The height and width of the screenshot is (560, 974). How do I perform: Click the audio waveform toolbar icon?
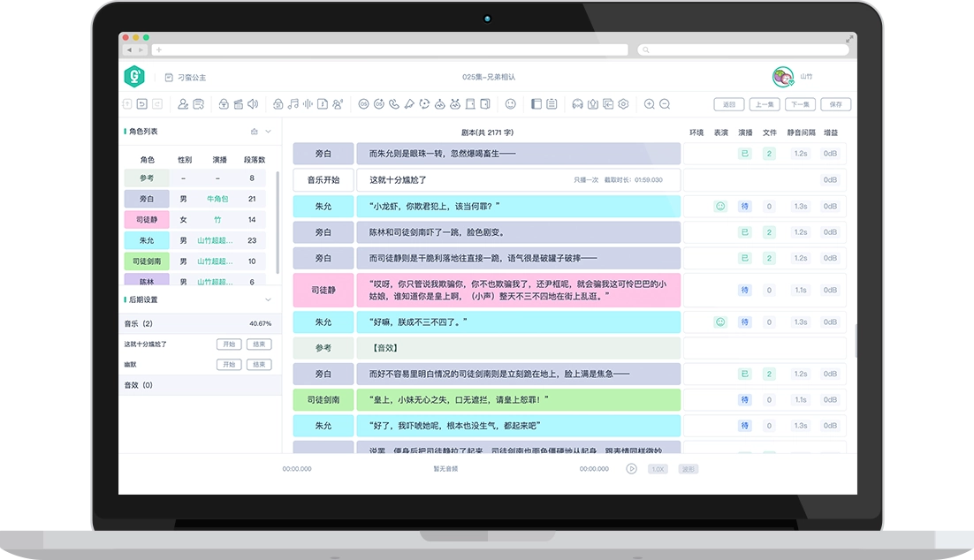click(x=308, y=104)
